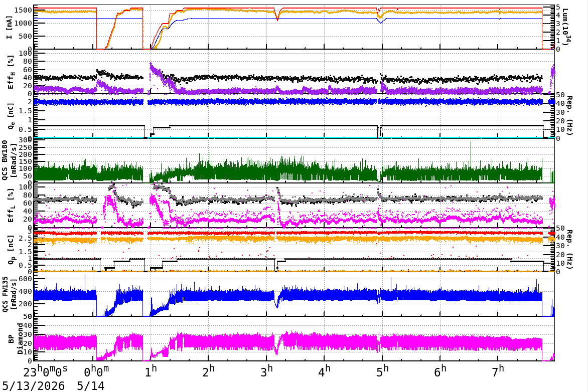
Task: Click the "23h0m0s" time tick label
Action: (45, 371)
